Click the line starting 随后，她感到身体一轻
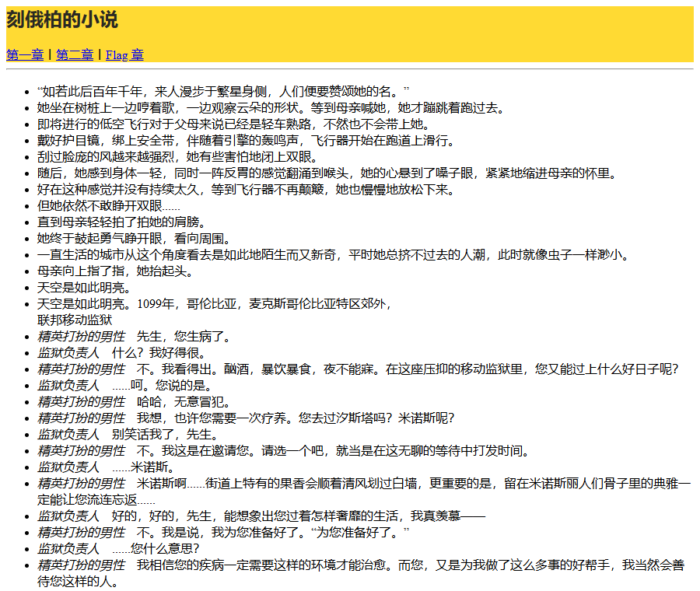The width and height of the screenshot is (700, 591). click(327, 173)
